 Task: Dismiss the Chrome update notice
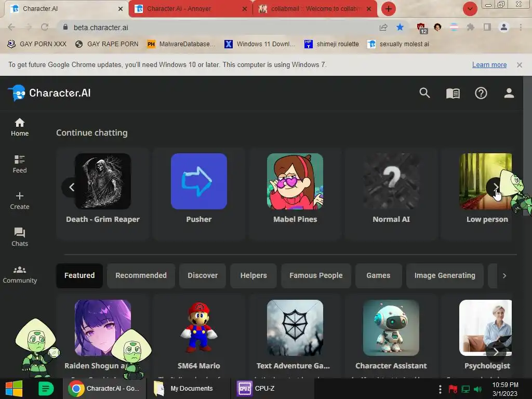519,65
